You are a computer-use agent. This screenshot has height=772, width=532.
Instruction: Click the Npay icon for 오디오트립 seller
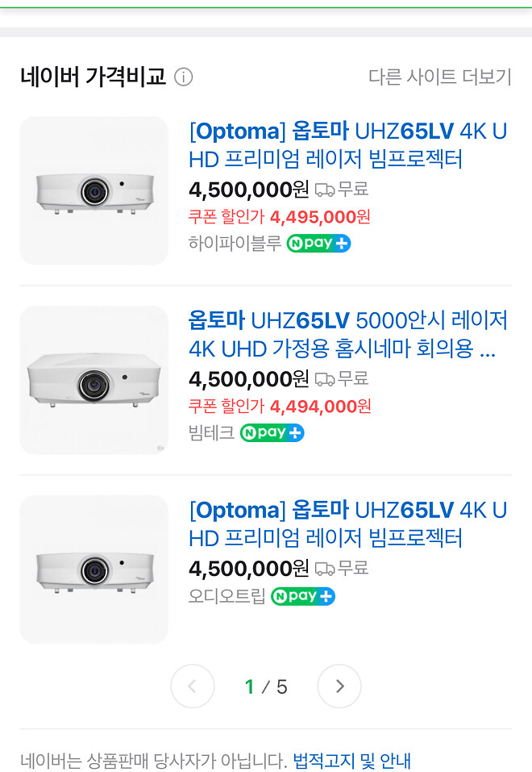(302, 596)
